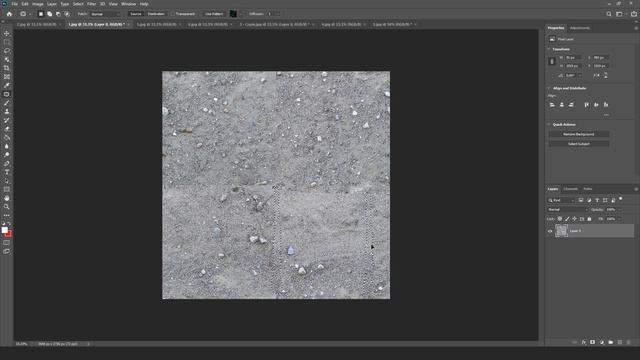Select the Clone Stamp tool
Image resolution: width=640 pixels, height=360 pixels.
(7, 111)
